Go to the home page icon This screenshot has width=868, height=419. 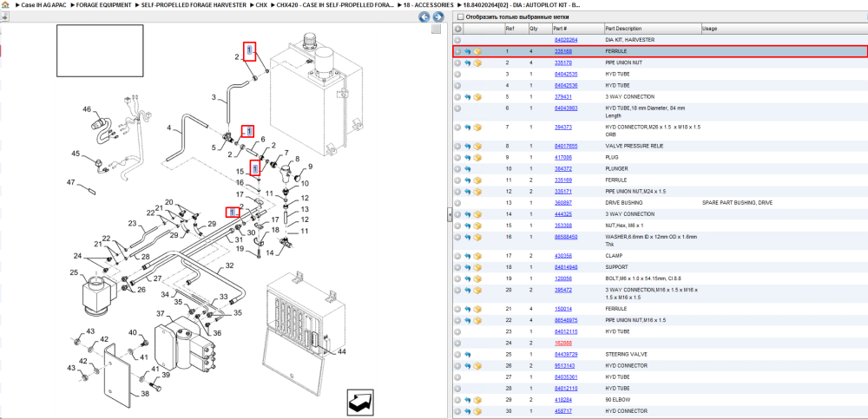[5, 4]
